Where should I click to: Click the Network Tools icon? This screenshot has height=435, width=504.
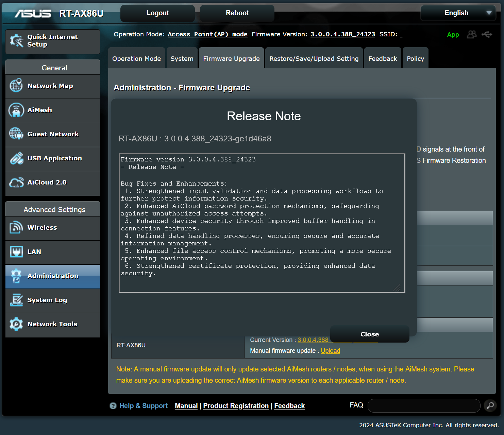(x=16, y=324)
